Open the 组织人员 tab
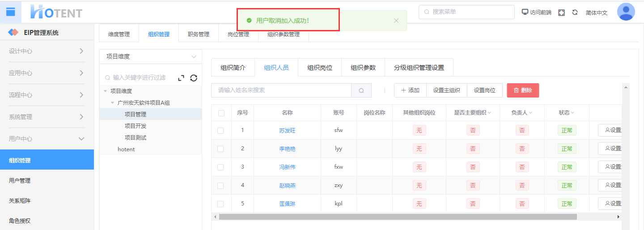Image resolution: width=644 pixels, height=230 pixels. (276, 68)
